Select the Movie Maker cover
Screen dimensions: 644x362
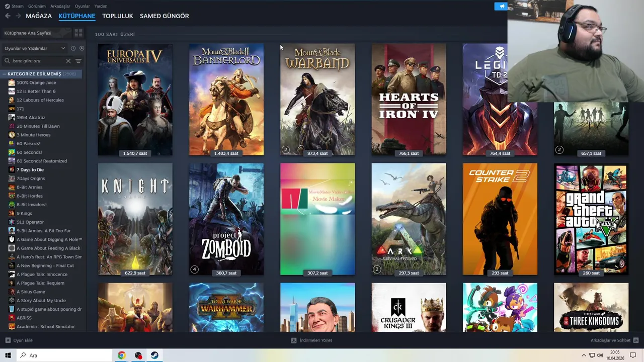[317, 219]
